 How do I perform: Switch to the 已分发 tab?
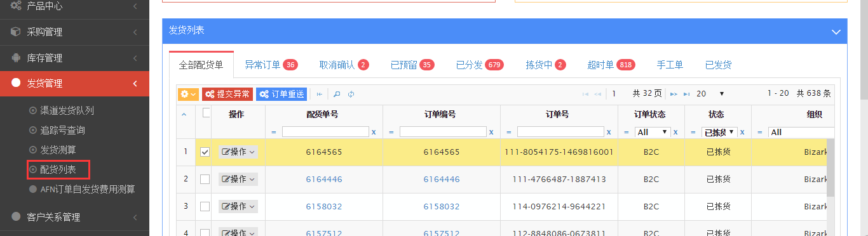pyautogui.click(x=480, y=65)
